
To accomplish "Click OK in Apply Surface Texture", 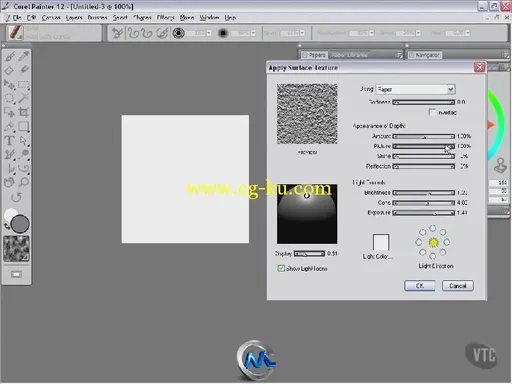I will (420, 286).
